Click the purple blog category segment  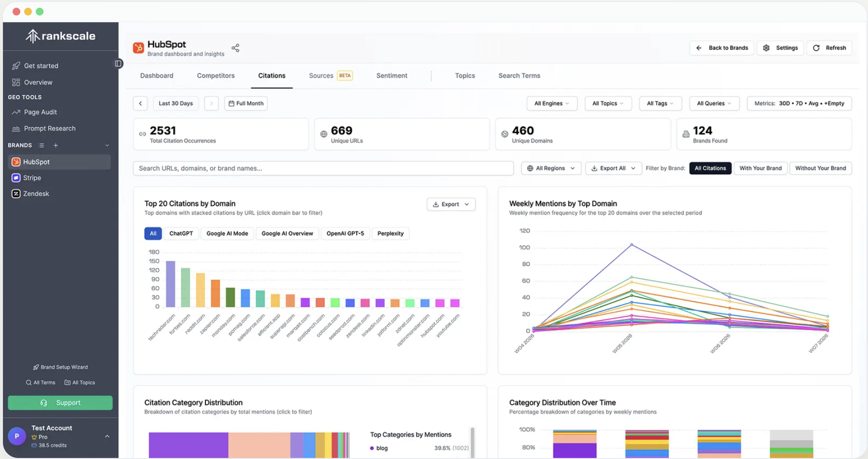tap(188, 445)
